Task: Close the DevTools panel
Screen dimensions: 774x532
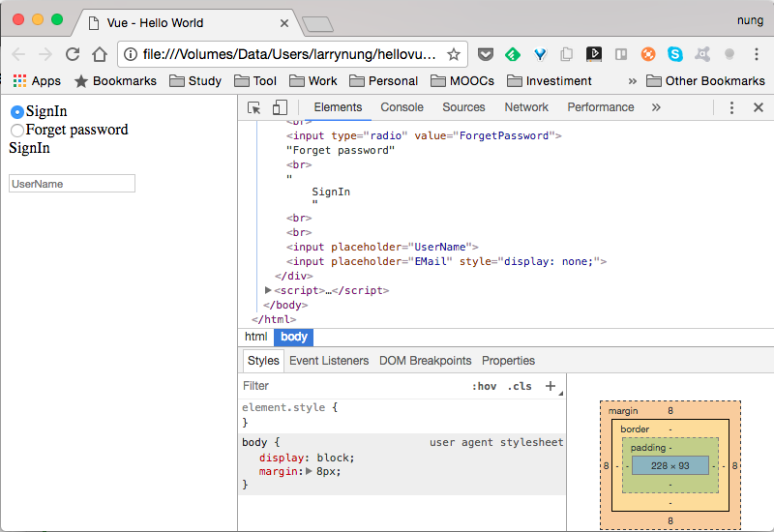Action: 759,107
